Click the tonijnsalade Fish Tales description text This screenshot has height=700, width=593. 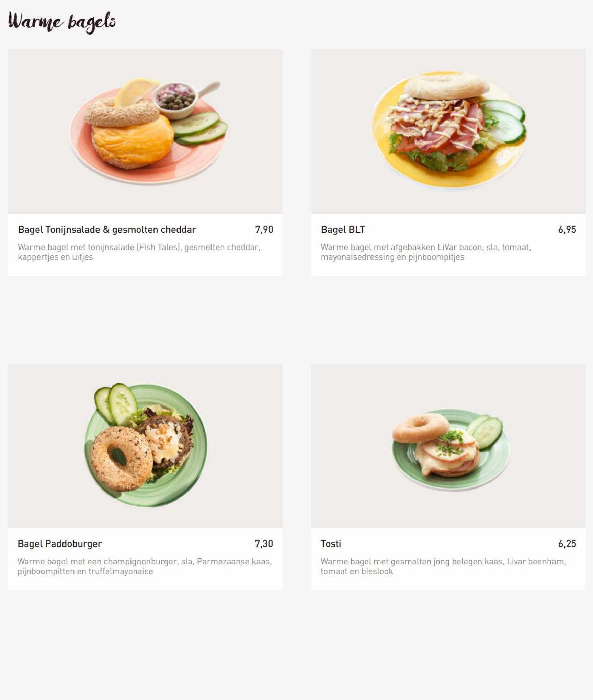[x=139, y=252]
